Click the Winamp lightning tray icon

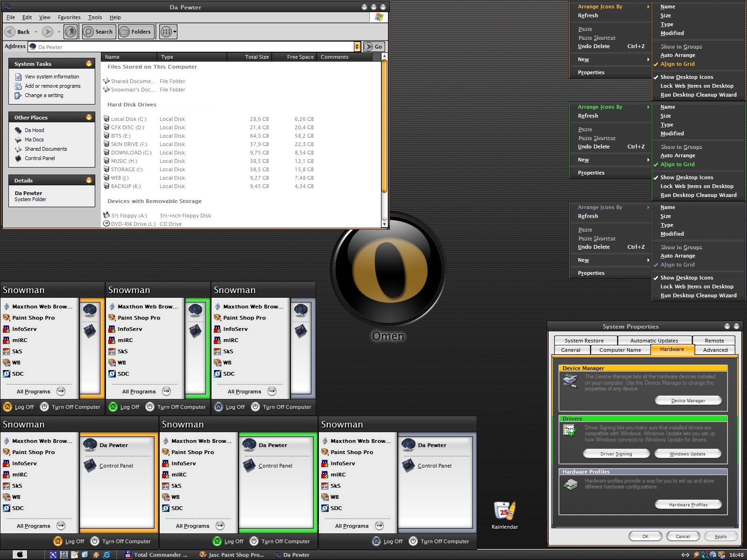(x=696, y=555)
